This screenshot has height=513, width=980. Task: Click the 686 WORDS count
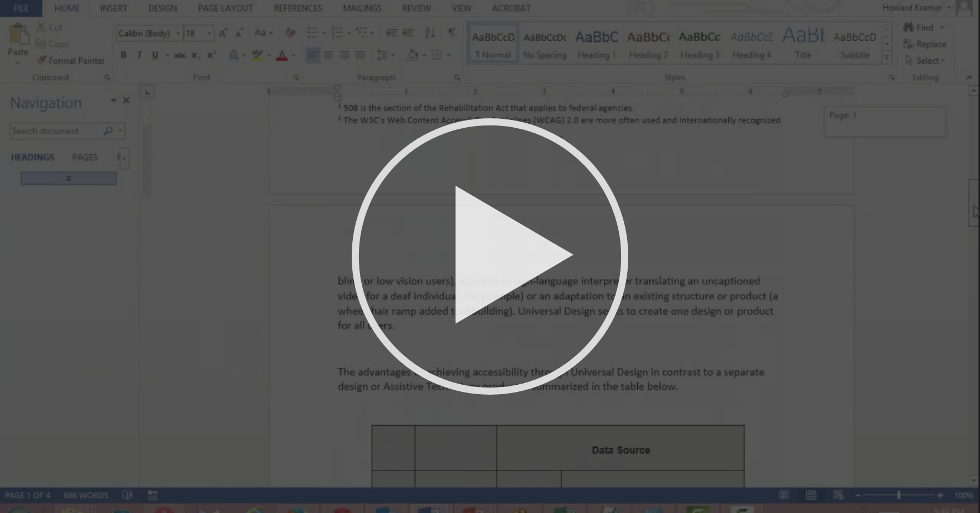tap(86, 495)
